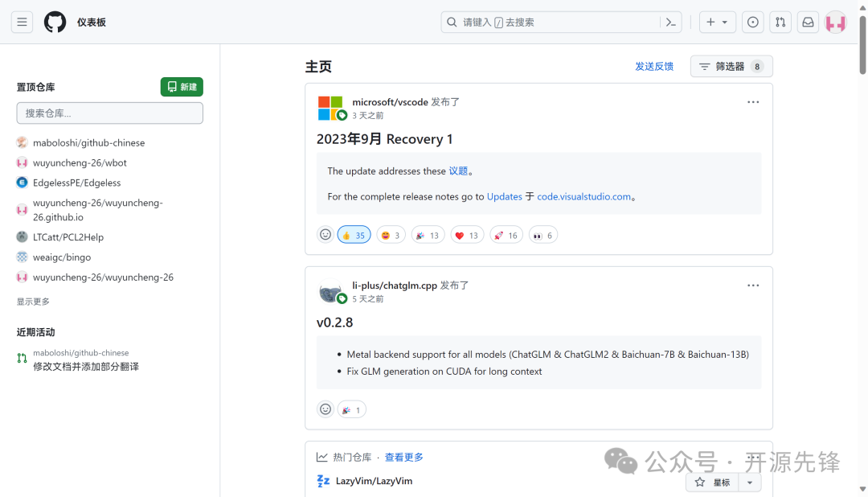This screenshot has height=497, width=868.
Task: Click the 仪表板 dashboard title
Action: tap(92, 23)
